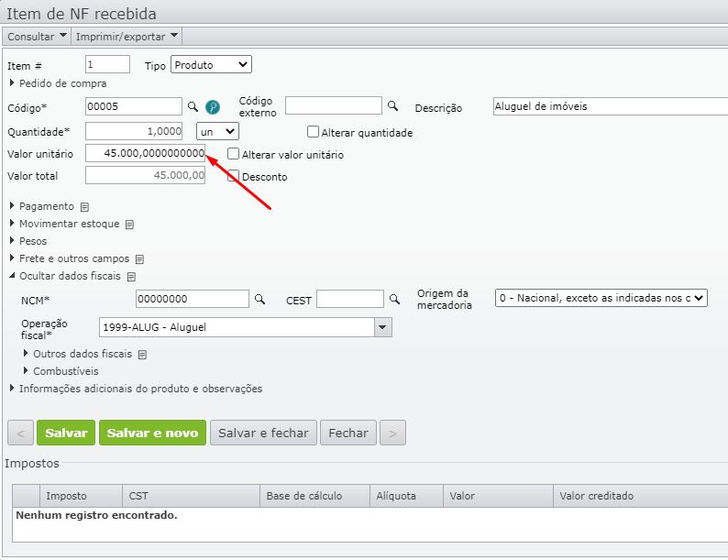This screenshot has height=560, width=728.
Task: Enable Alterar quantidade checkbox
Action: pyautogui.click(x=313, y=132)
